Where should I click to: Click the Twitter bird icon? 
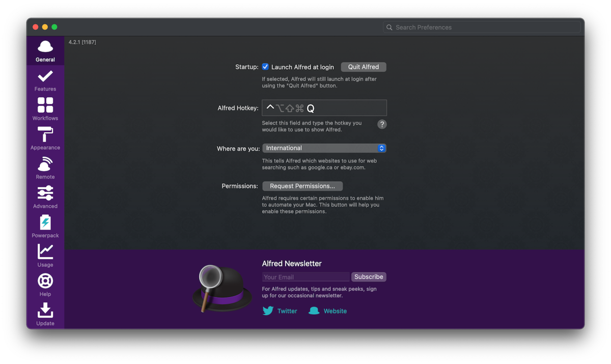[268, 311]
